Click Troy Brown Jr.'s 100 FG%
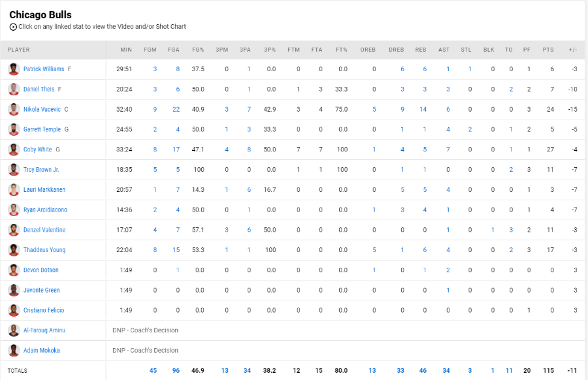 pos(199,169)
